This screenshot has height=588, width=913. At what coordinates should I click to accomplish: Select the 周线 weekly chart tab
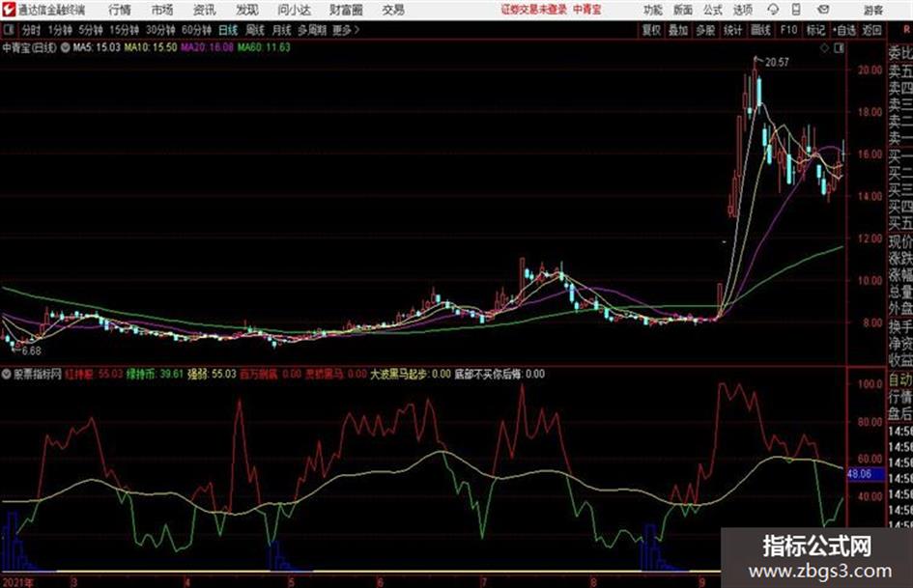[254, 30]
